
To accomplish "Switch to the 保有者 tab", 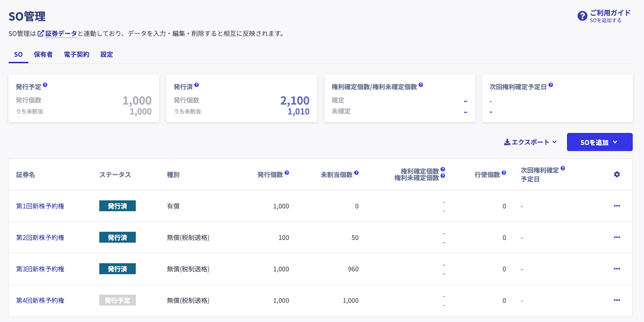I will (x=43, y=55).
